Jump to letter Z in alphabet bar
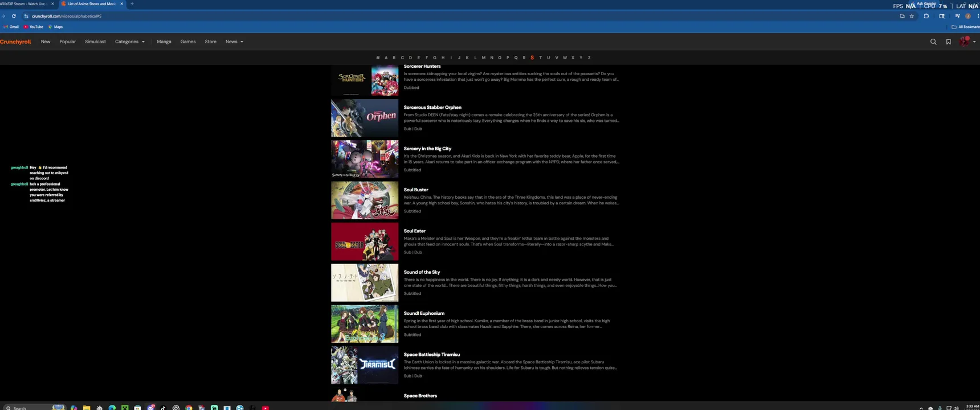The width and height of the screenshot is (980, 410). (589, 58)
